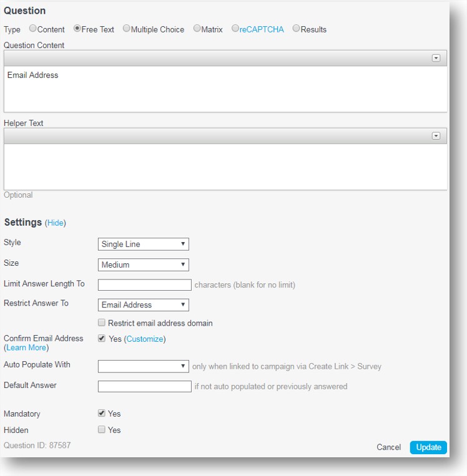Open the Style dropdown

pos(144,244)
